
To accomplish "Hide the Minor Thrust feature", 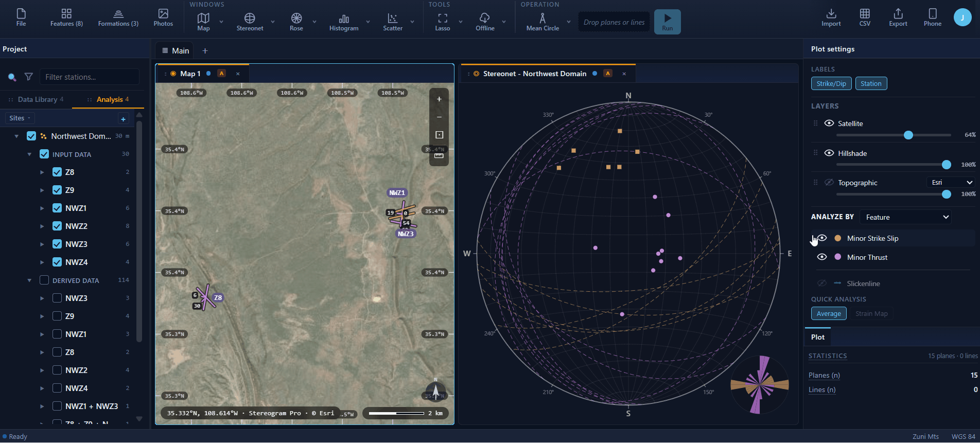I will [822, 257].
